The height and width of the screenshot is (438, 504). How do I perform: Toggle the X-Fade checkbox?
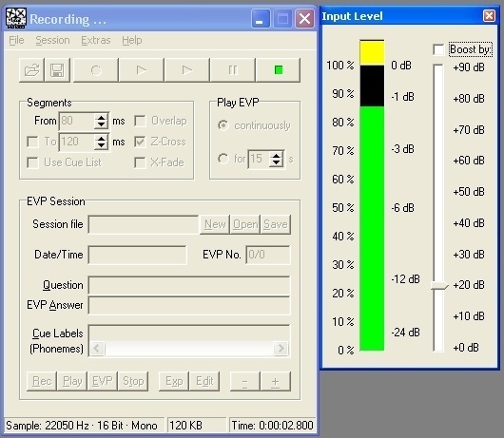click(x=140, y=162)
